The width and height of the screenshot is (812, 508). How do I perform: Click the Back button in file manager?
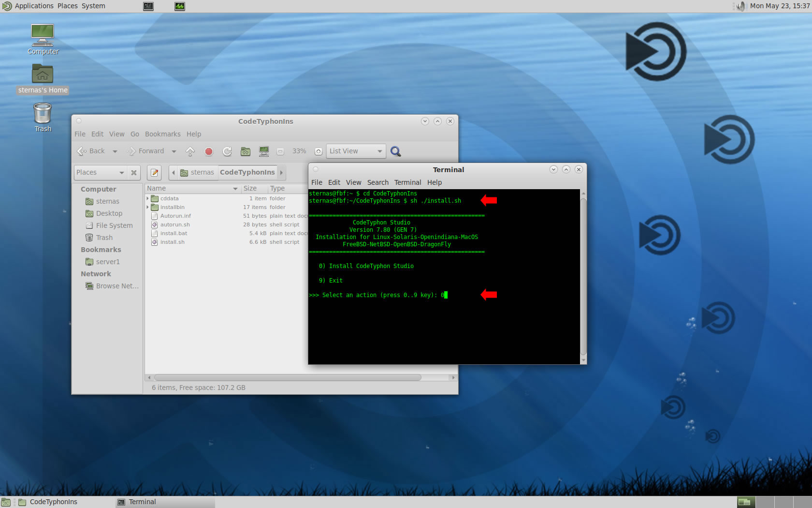point(91,151)
